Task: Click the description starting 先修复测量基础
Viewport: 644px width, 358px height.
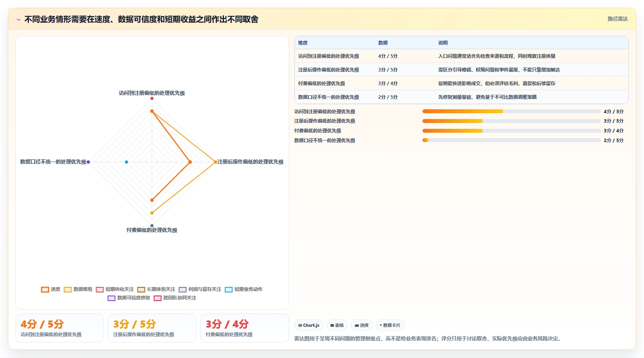Action: coord(487,97)
